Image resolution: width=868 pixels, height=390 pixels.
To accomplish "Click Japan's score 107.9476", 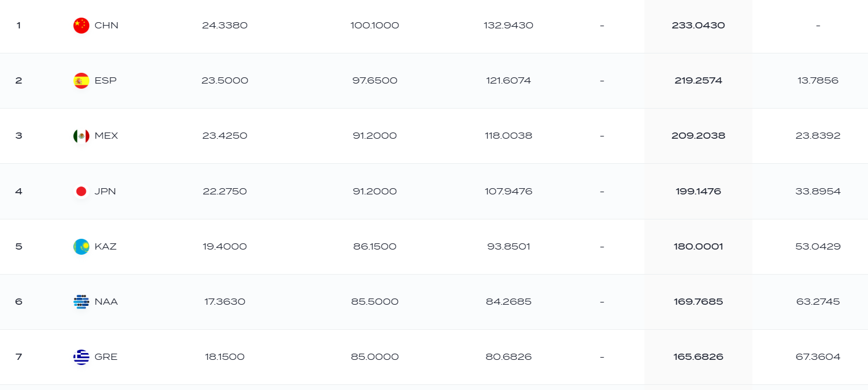I will coord(509,191).
